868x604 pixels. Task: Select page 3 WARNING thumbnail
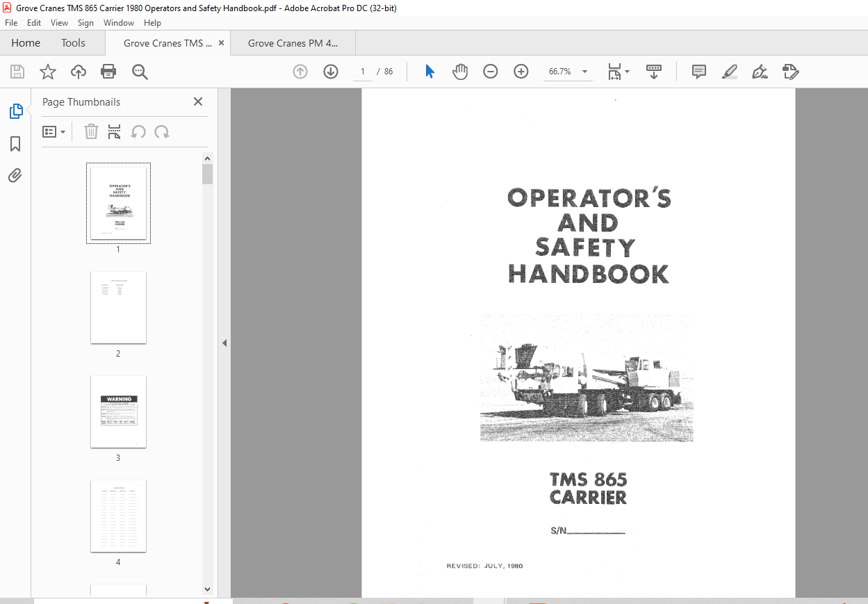(118, 411)
